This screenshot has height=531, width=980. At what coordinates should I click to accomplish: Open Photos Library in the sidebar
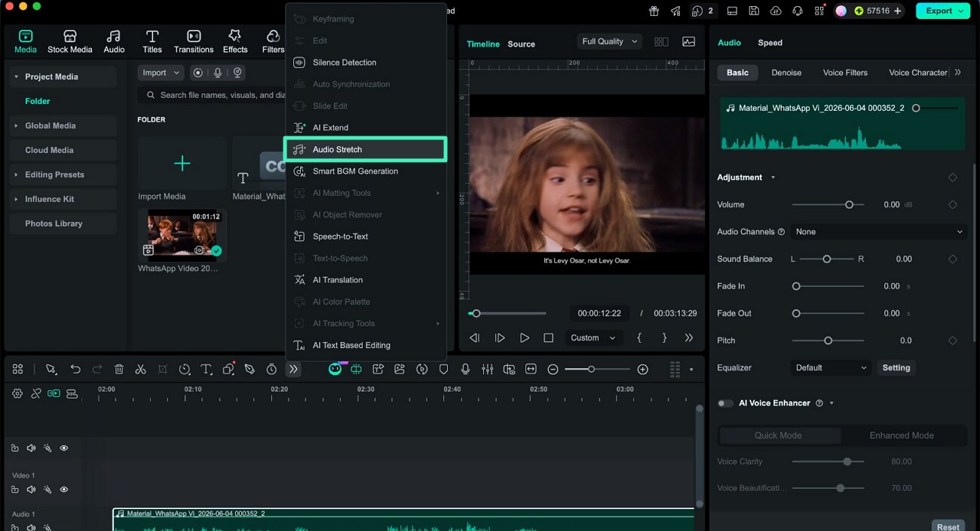(x=63, y=224)
